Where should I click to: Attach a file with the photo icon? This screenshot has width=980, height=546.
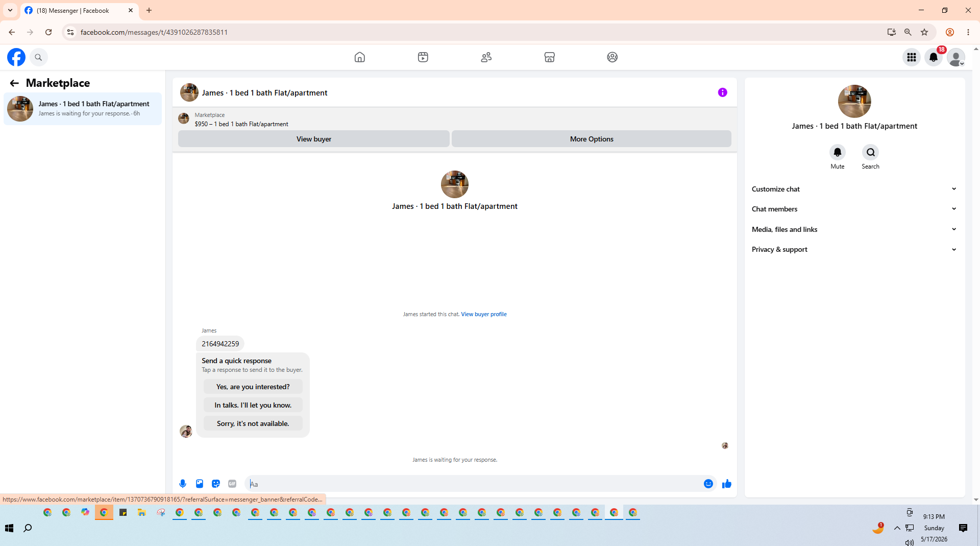pos(200,484)
